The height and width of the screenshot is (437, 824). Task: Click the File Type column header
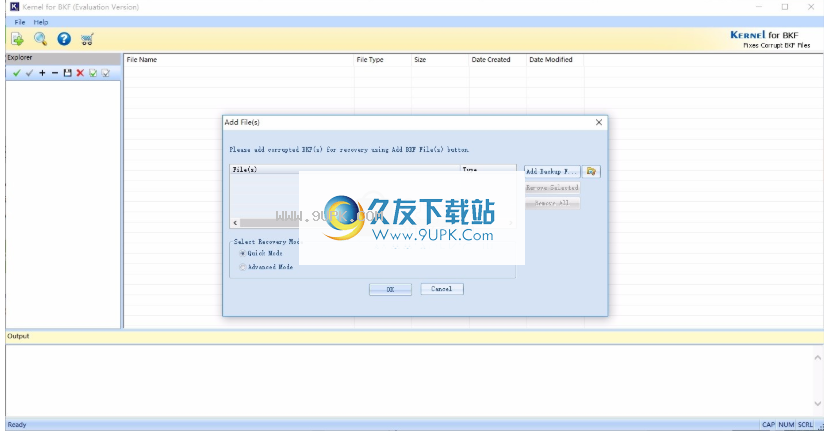click(383, 60)
